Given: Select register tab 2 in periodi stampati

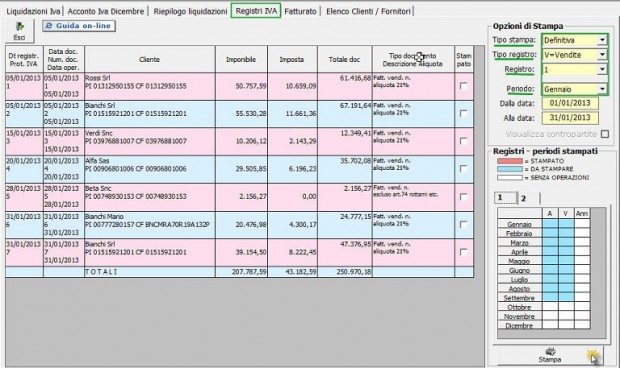Looking at the screenshot, I should coord(528,198).
